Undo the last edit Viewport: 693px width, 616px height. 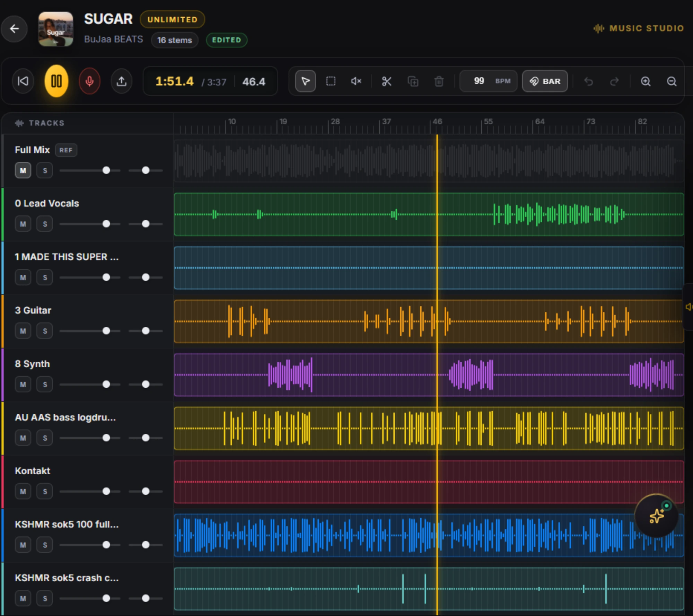click(x=588, y=81)
